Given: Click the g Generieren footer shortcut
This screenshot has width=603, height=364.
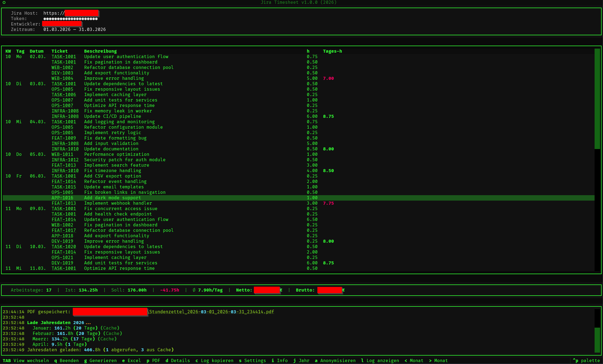Looking at the screenshot, I should 100,360.
